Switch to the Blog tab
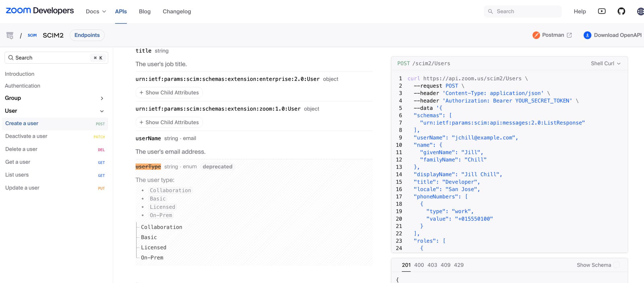Viewport: 644px width, 283px height. pyautogui.click(x=145, y=11)
